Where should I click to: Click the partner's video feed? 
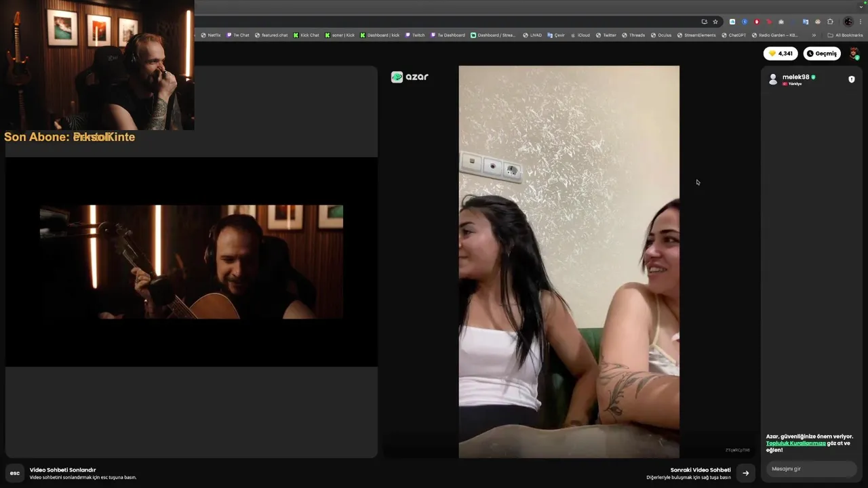[x=569, y=262]
